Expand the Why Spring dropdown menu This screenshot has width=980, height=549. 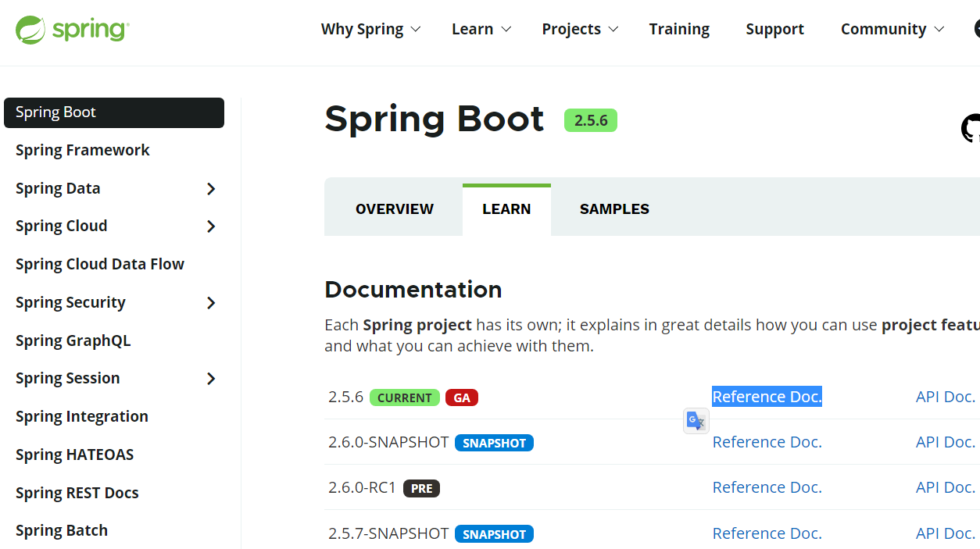coord(370,29)
